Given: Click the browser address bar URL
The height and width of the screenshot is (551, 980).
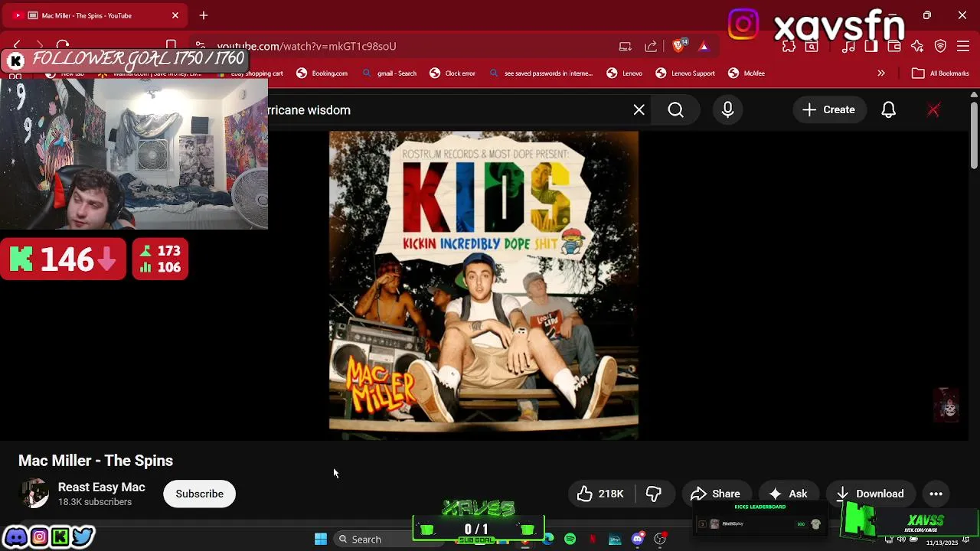Looking at the screenshot, I should [306, 46].
